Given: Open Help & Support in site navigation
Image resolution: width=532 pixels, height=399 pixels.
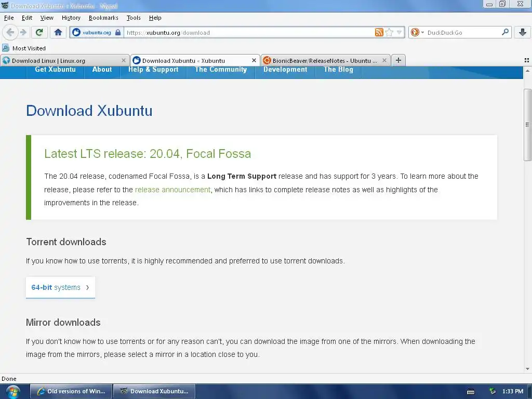Looking at the screenshot, I should click(153, 70).
